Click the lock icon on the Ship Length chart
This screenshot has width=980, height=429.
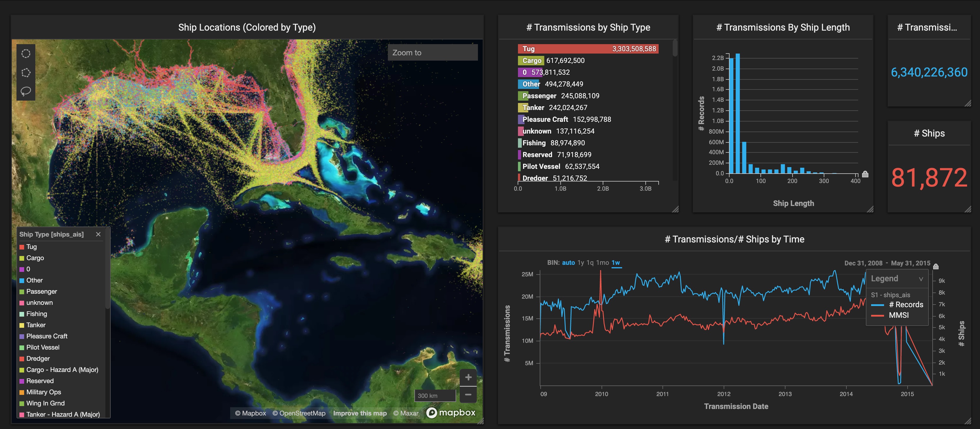pos(865,174)
